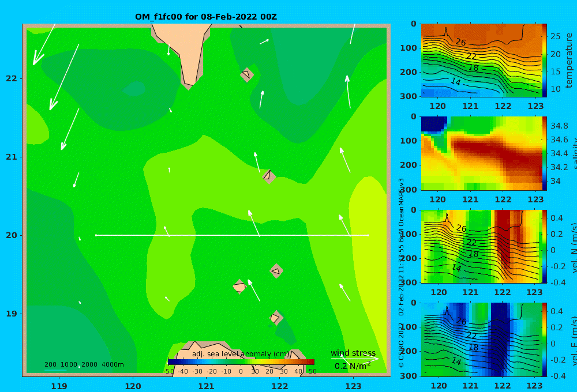Click the '300' depth label of salinity panel
This screenshot has height=392, width=577.
point(409,190)
